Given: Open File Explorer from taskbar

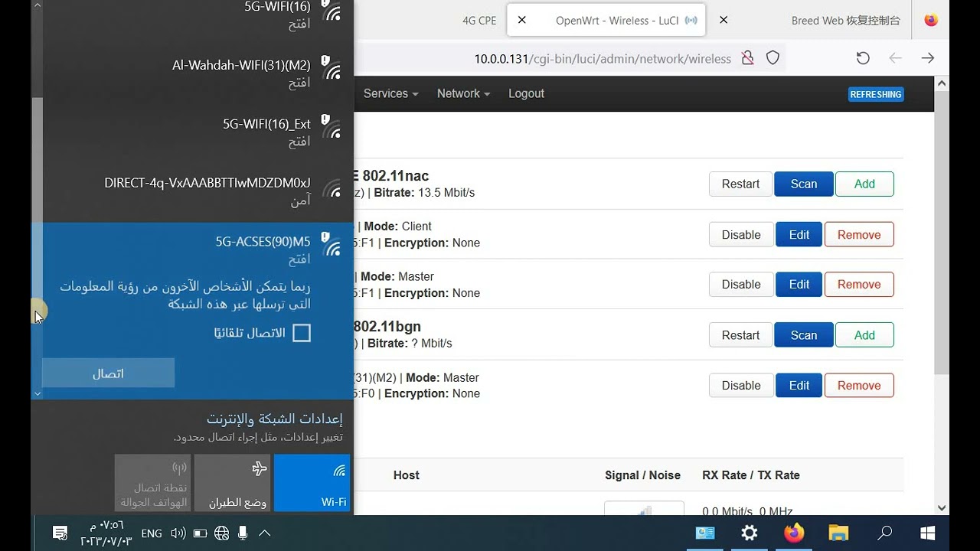Looking at the screenshot, I should tap(839, 533).
